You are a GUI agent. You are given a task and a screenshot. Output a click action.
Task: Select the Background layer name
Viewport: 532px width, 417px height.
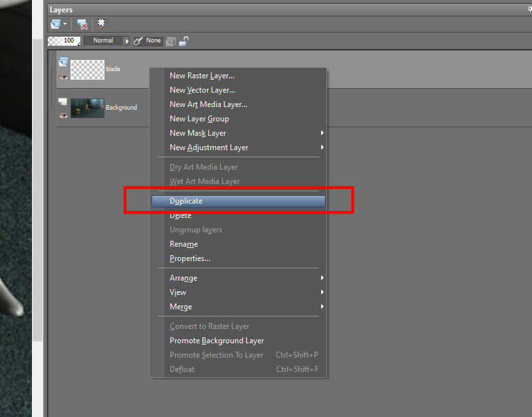(x=121, y=107)
